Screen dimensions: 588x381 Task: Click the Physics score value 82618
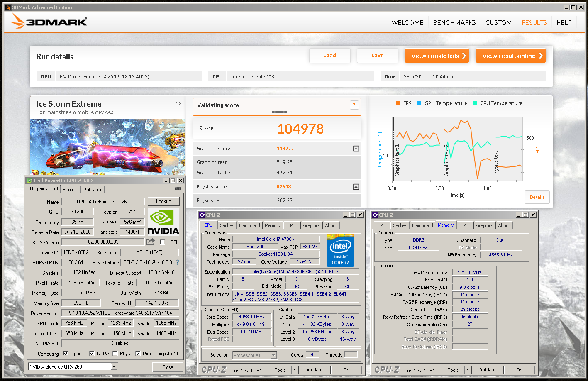point(284,187)
